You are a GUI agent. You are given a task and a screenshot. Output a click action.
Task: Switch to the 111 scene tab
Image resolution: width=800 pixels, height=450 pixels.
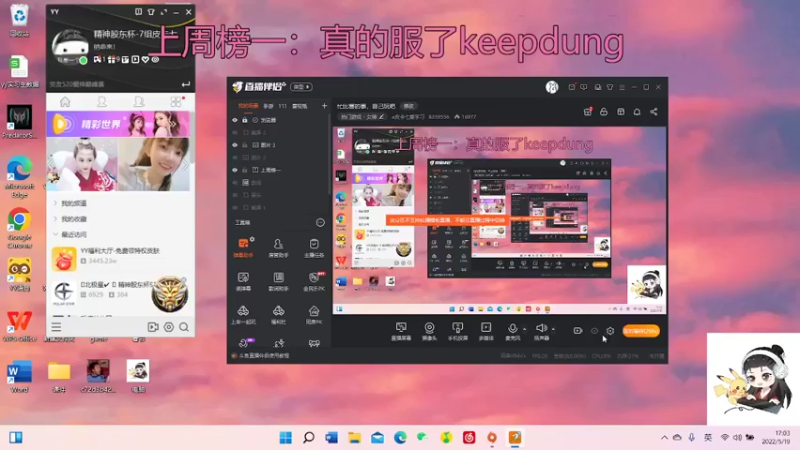coord(282,106)
